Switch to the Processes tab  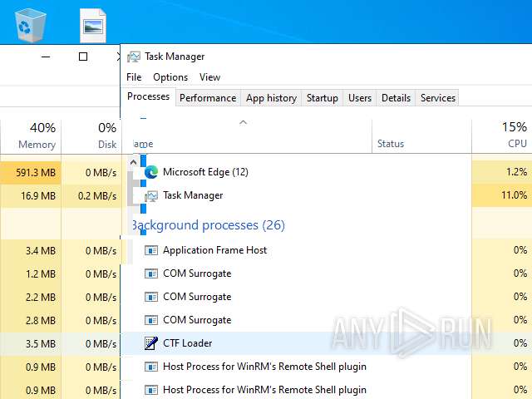click(x=148, y=96)
